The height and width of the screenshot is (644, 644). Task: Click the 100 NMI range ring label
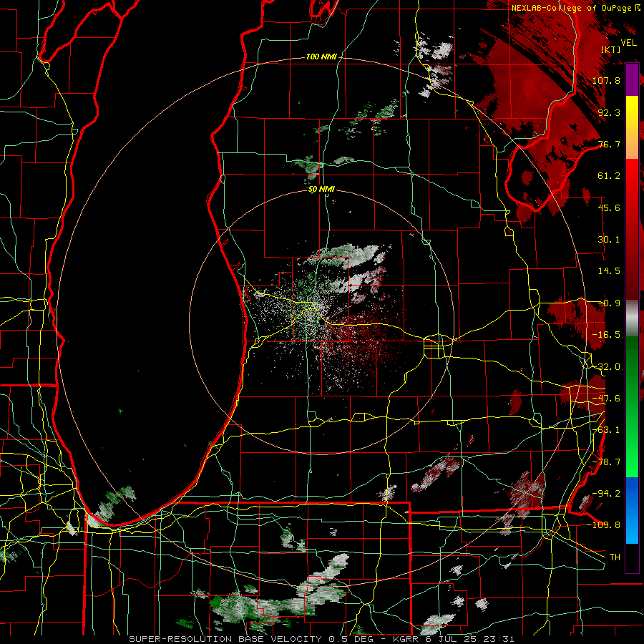tap(321, 57)
